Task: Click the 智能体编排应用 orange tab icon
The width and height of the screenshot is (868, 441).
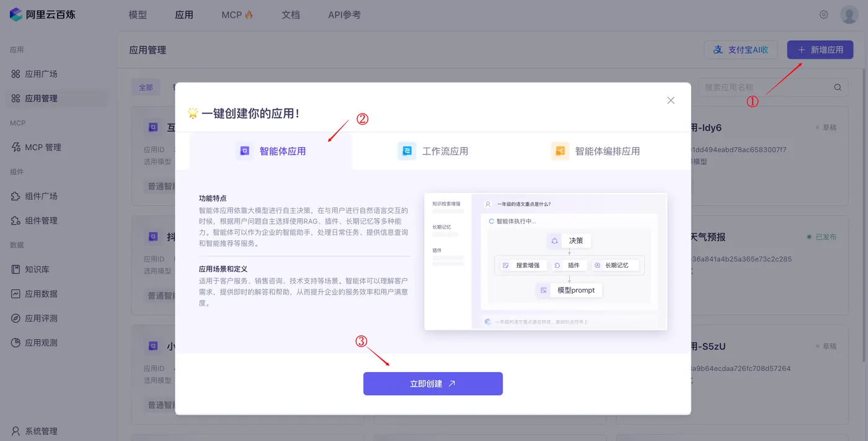Action: pyautogui.click(x=560, y=151)
